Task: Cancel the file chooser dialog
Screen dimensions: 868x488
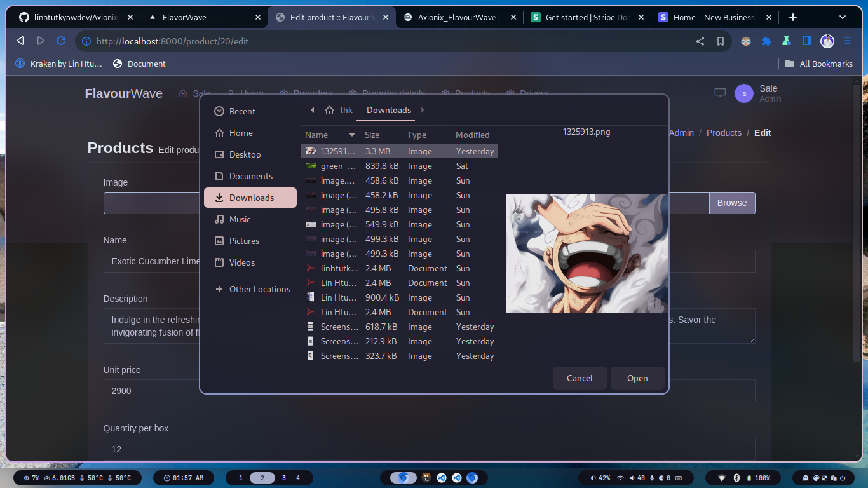Action: (580, 378)
